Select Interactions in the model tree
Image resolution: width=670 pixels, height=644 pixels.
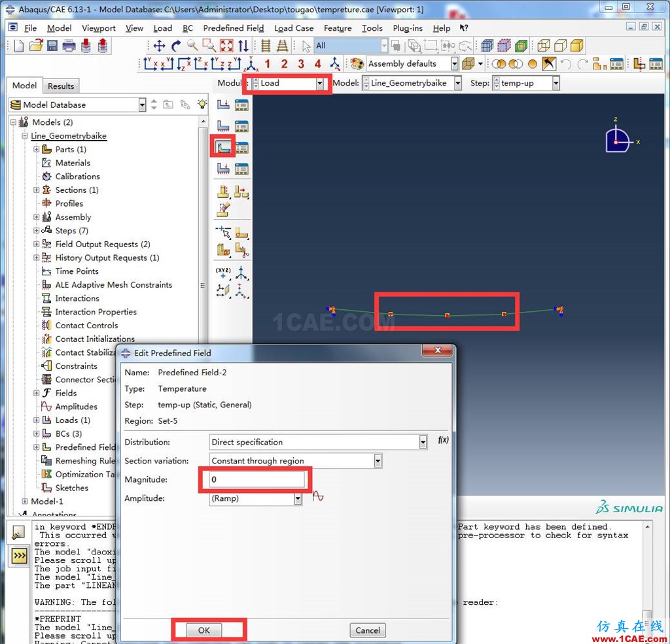[x=77, y=298]
